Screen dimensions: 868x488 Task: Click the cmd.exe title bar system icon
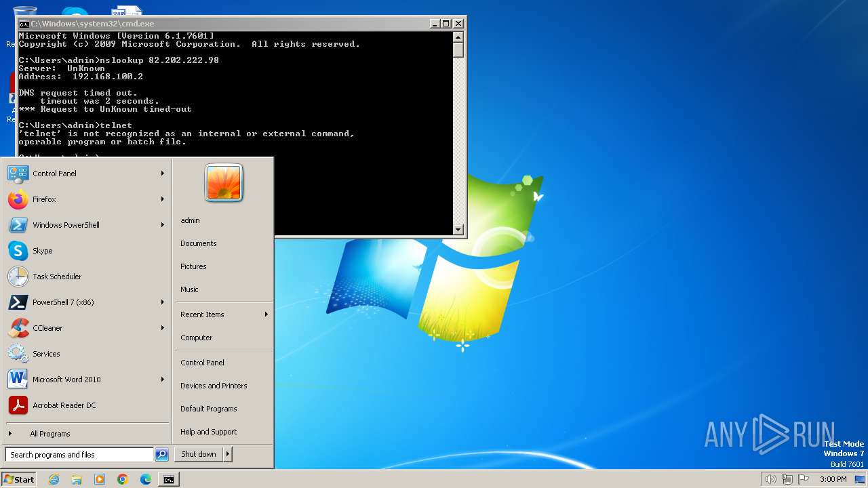click(x=24, y=24)
